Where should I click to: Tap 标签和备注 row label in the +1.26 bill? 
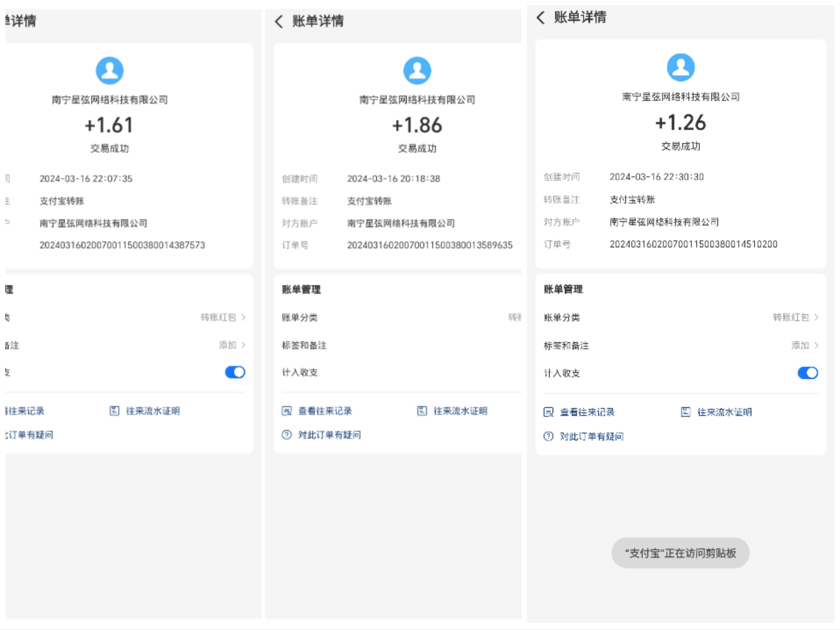pos(566,346)
